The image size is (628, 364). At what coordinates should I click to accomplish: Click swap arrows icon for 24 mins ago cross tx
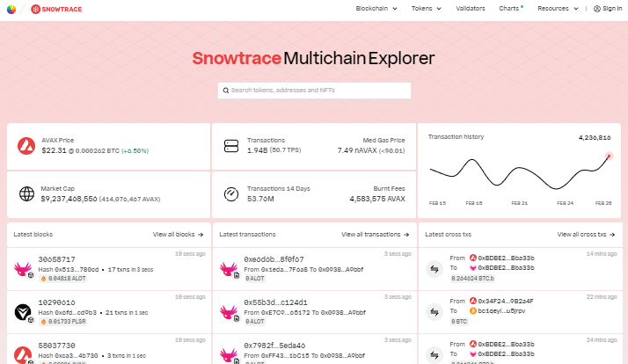coord(434,355)
